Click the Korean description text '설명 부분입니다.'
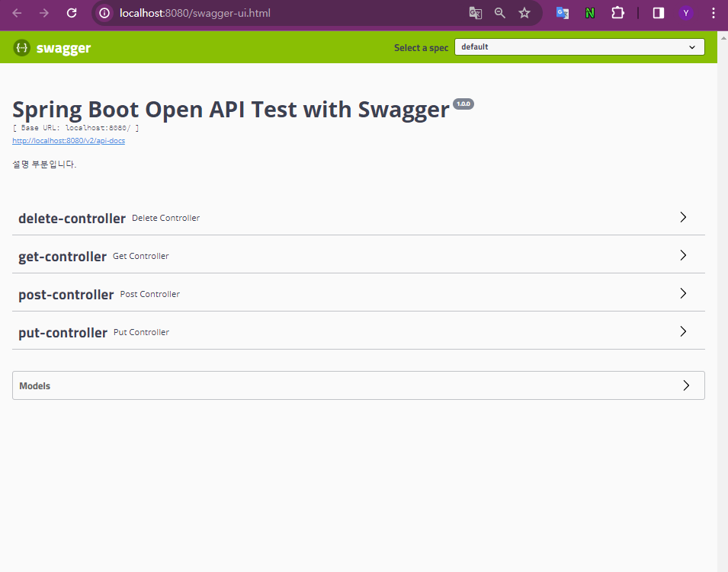 (44, 165)
